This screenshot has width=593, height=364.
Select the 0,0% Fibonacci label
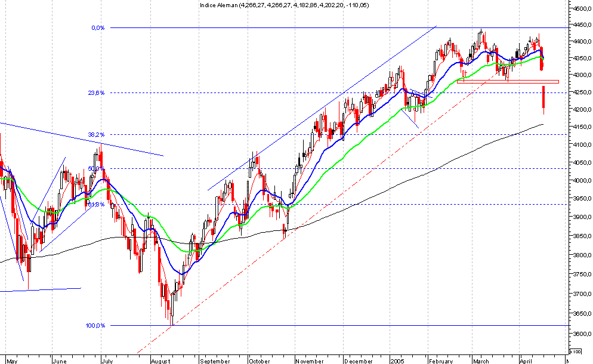click(x=98, y=27)
